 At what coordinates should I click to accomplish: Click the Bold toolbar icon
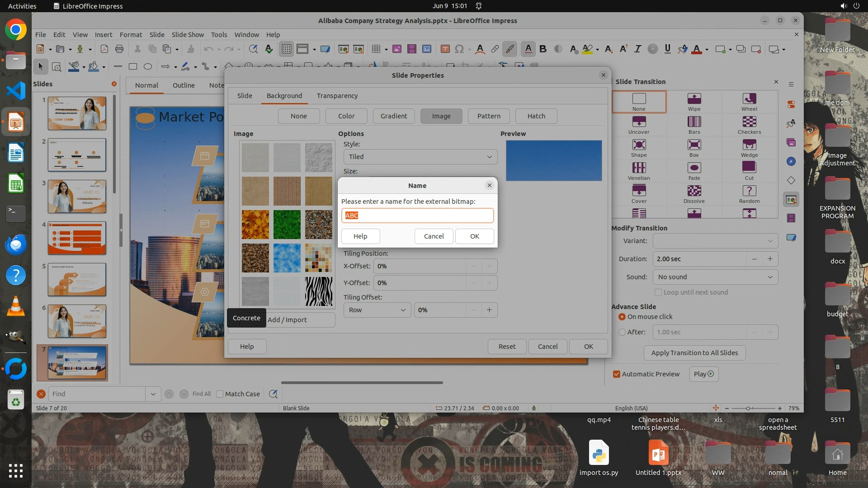coord(543,49)
